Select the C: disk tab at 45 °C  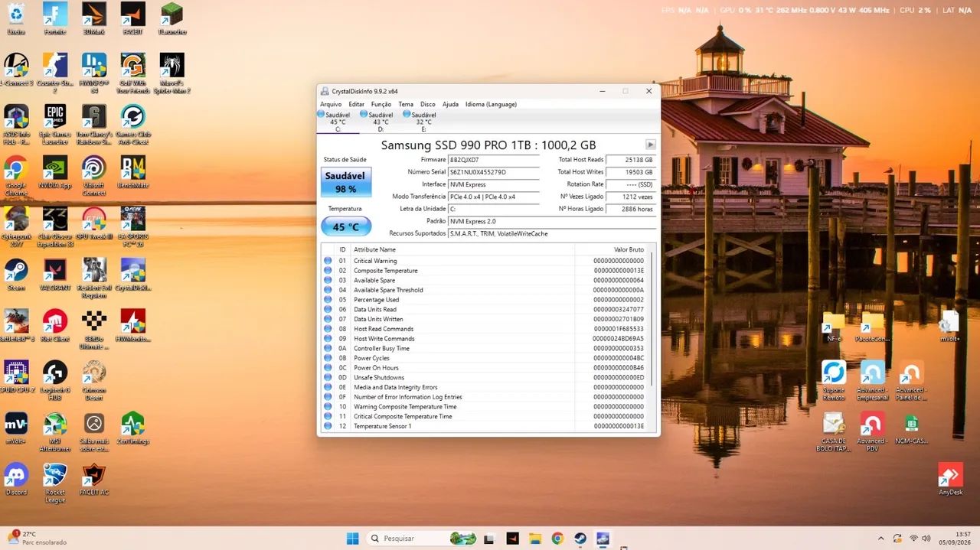338,122
